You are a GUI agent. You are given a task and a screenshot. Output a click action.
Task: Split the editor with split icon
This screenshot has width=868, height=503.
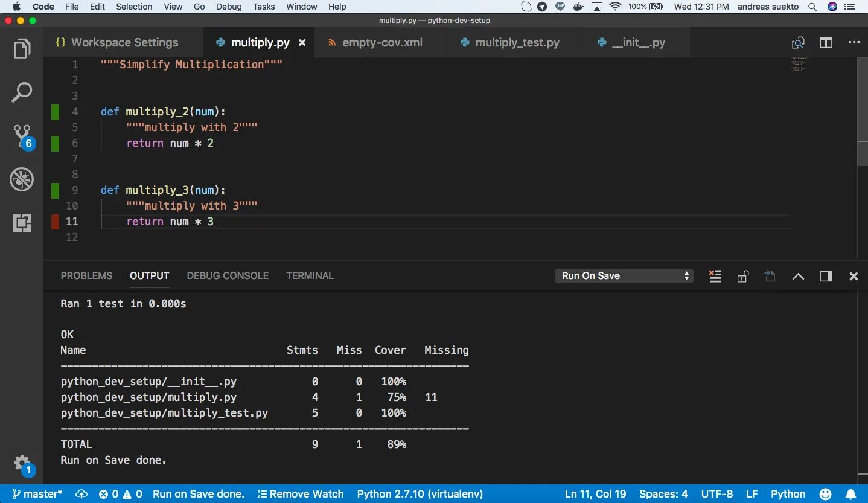click(826, 43)
